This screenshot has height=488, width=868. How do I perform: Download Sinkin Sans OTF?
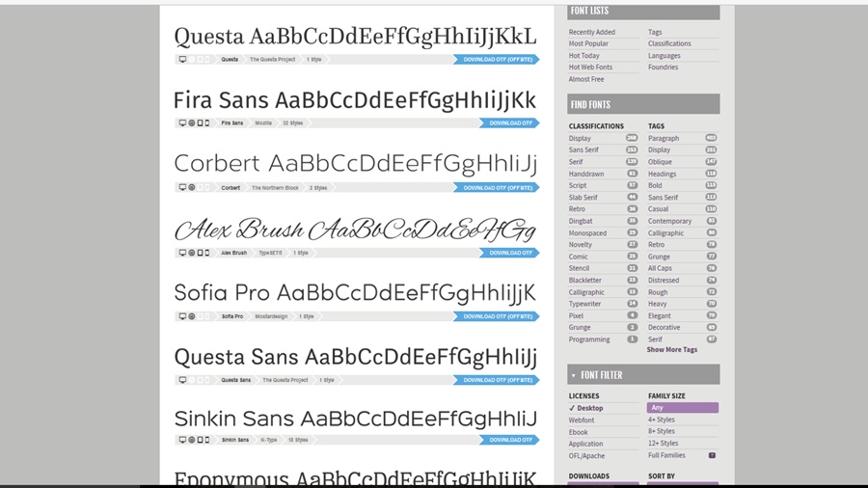(509, 440)
